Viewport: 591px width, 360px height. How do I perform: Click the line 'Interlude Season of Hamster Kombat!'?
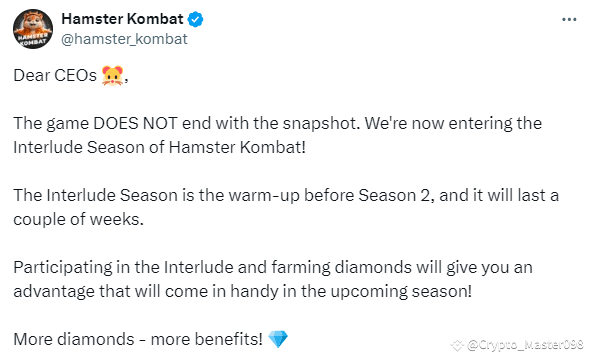coord(159,147)
